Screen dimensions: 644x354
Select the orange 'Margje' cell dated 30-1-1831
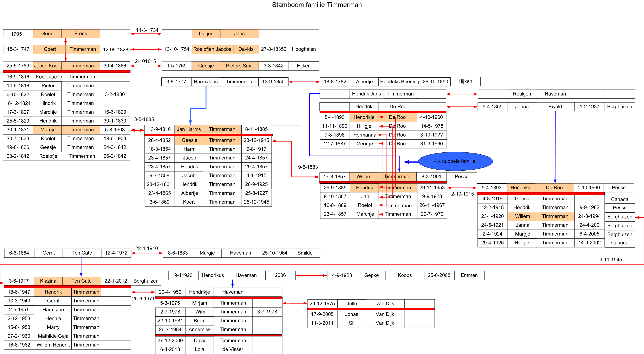(48, 130)
